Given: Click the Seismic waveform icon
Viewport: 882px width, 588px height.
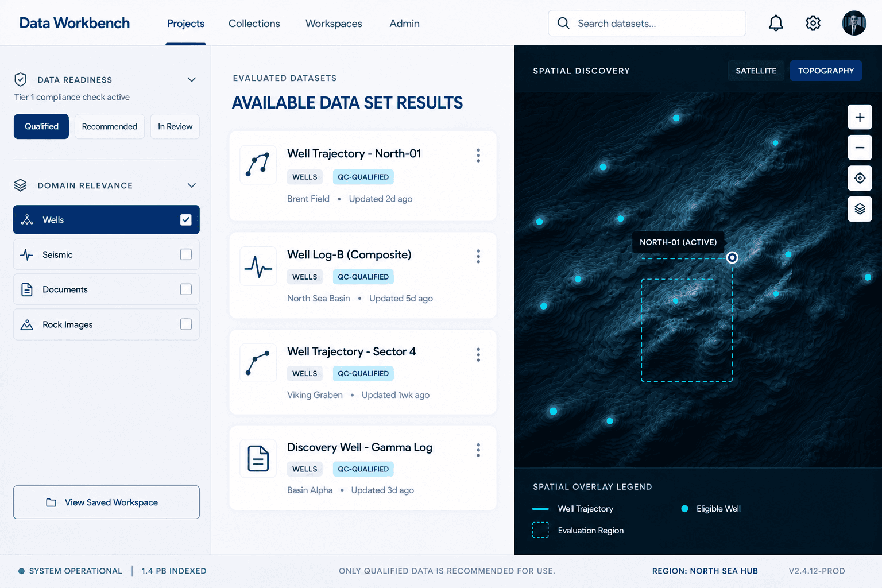Looking at the screenshot, I should pos(27,254).
